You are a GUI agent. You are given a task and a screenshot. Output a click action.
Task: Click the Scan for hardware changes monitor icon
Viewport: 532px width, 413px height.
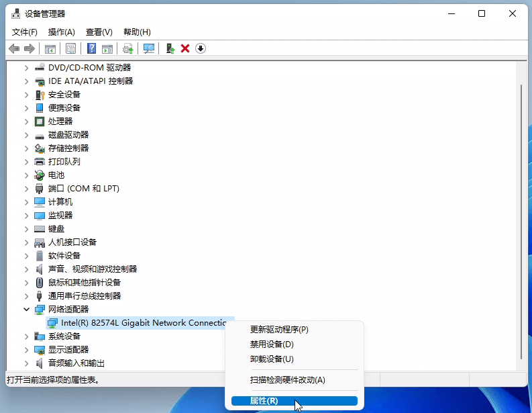pos(149,48)
